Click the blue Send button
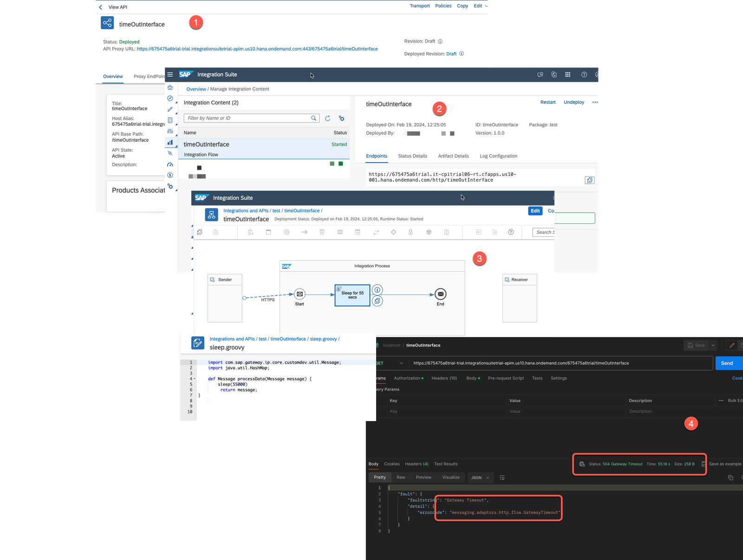The height and width of the screenshot is (560, 743). tap(727, 363)
